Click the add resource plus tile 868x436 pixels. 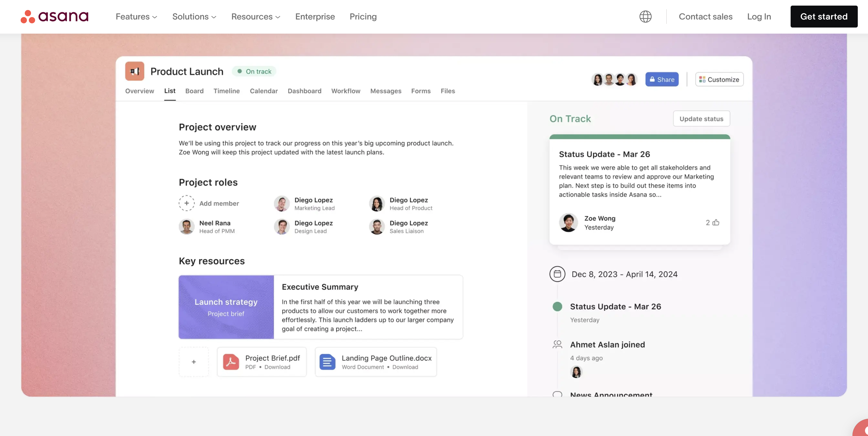(194, 362)
